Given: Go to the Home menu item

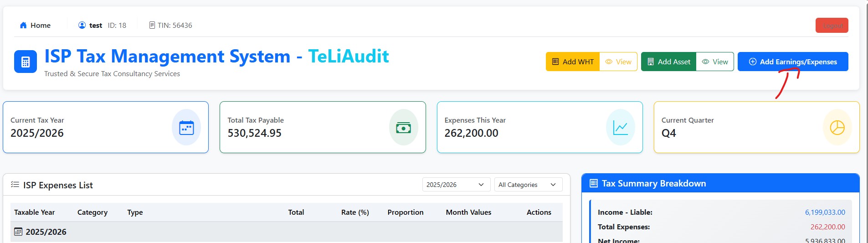Looking at the screenshot, I should [35, 26].
